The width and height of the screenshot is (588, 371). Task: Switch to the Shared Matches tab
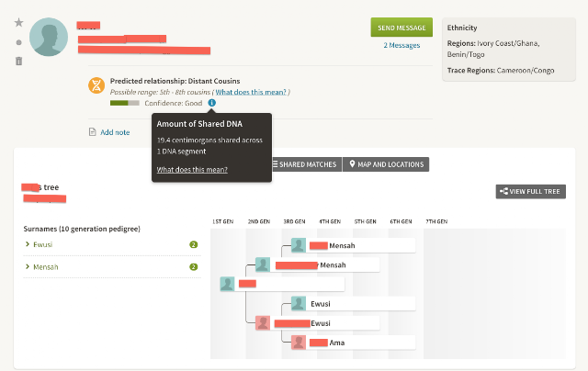[306, 164]
